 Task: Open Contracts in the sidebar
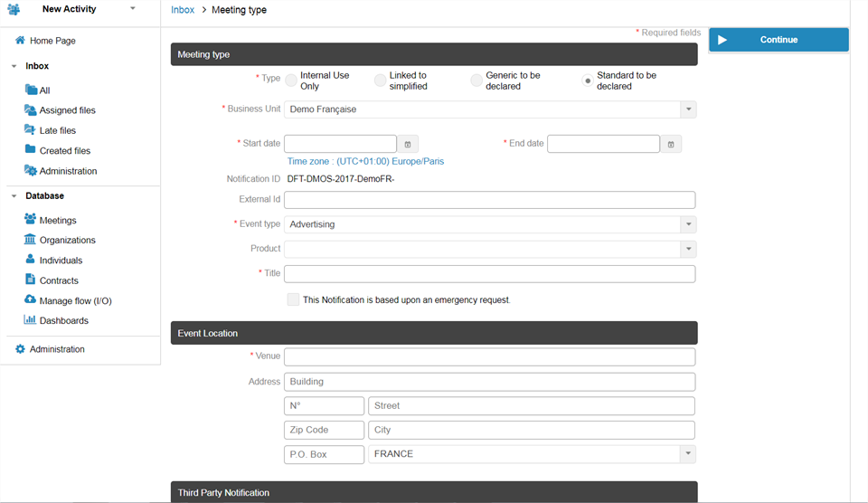(x=59, y=280)
